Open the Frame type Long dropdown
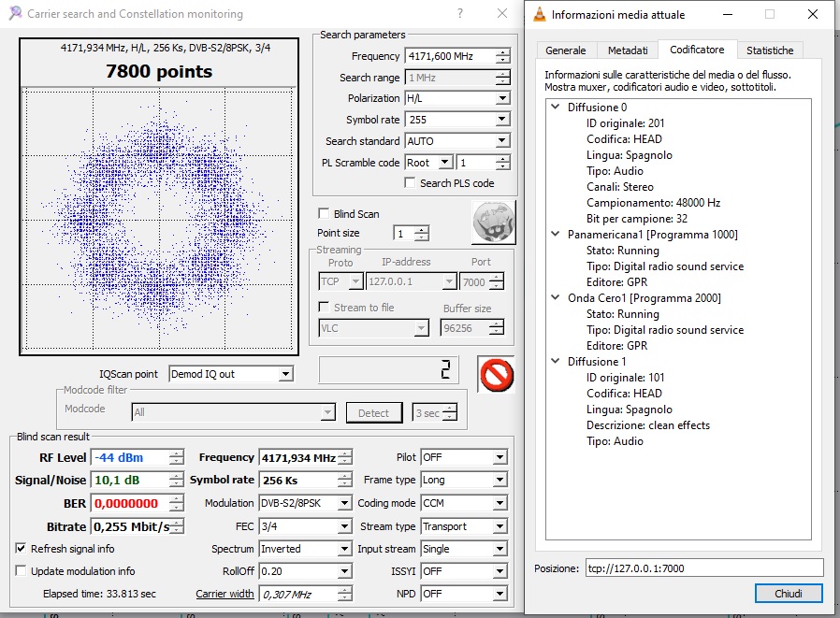 (500, 480)
